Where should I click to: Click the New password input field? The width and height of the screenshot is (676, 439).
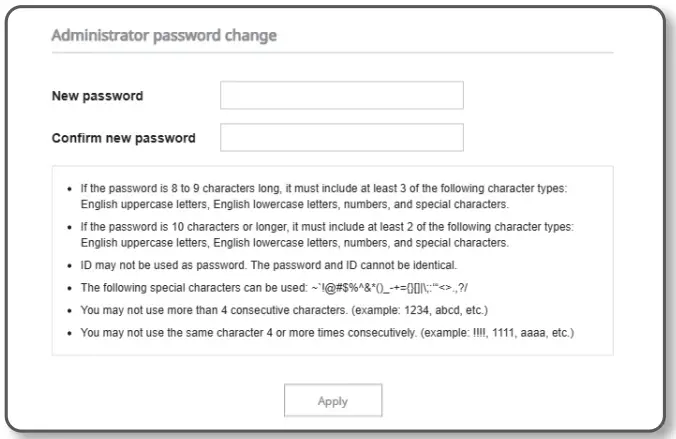tap(341, 96)
